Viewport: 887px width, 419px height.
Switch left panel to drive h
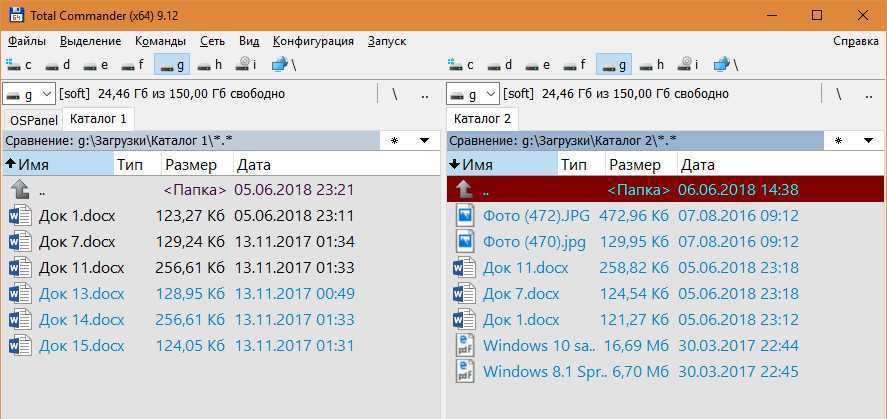(209, 65)
